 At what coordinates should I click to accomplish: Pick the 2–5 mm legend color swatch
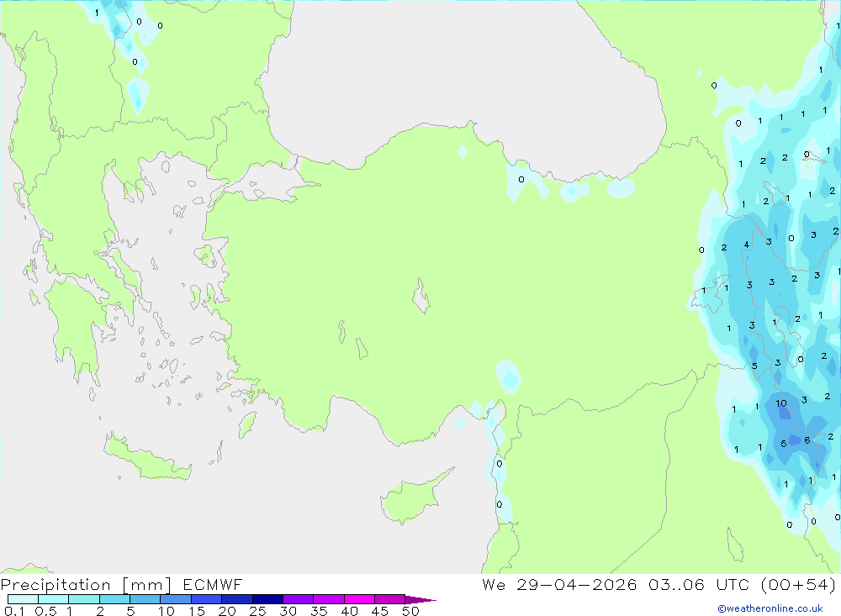tap(114, 599)
